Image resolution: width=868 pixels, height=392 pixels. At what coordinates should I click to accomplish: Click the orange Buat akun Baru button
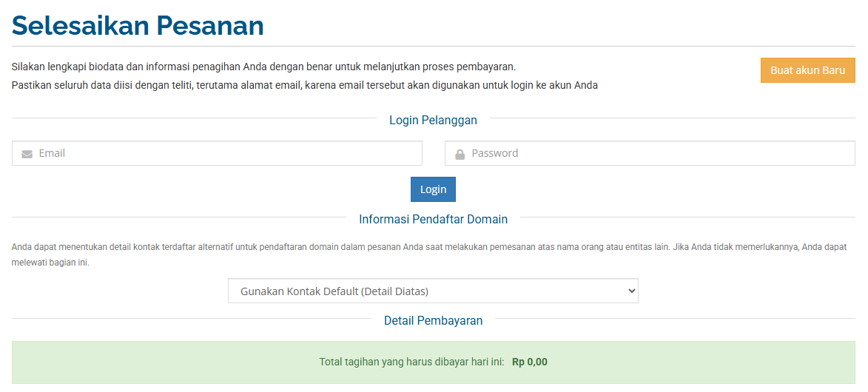click(x=807, y=70)
